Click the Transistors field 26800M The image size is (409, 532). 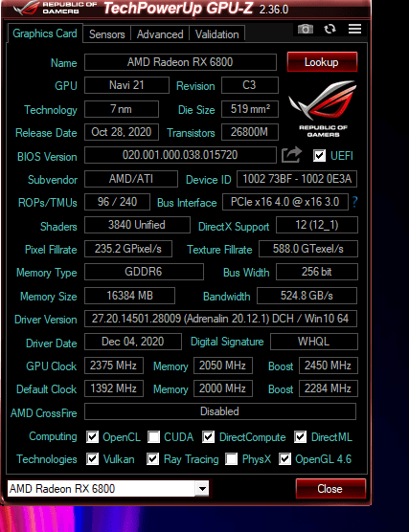coord(250,132)
